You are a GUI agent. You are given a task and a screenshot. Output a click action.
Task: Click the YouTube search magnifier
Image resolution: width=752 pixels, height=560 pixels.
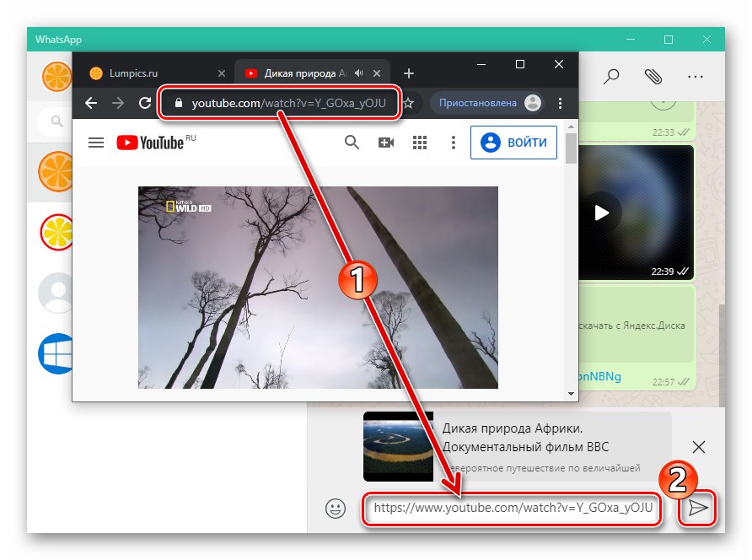[x=352, y=143]
